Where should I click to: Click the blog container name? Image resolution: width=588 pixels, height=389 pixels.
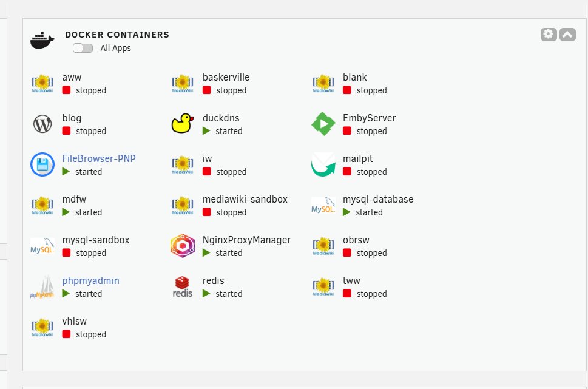tap(72, 118)
